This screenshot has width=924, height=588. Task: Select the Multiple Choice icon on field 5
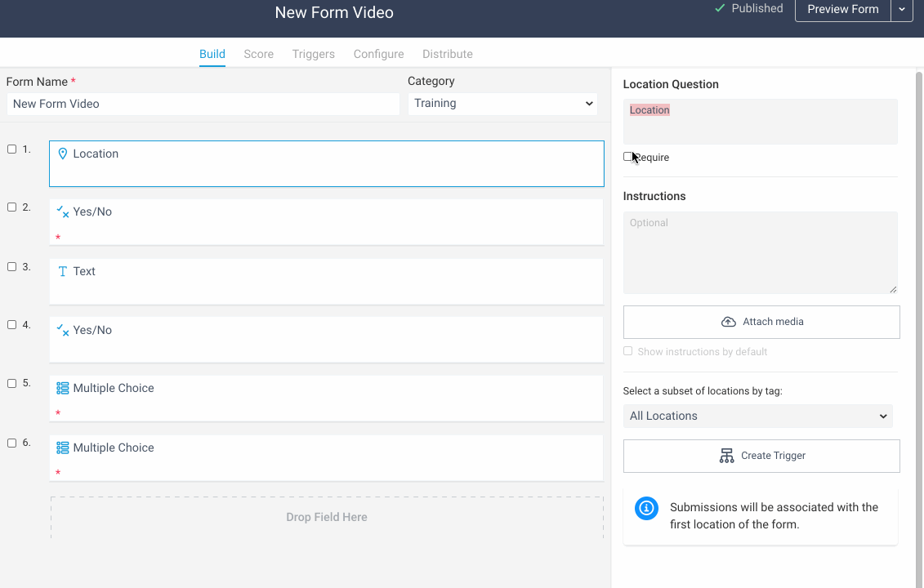[x=63, y=388]
